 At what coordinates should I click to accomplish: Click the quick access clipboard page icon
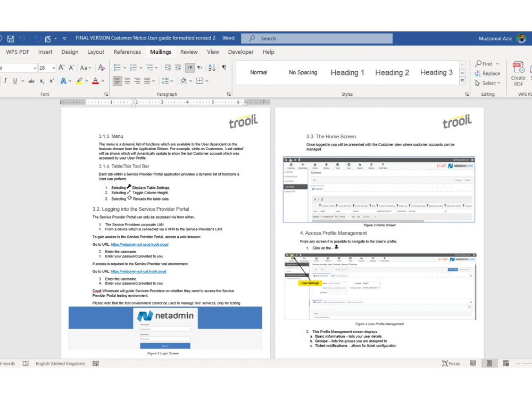coord(48,39)
